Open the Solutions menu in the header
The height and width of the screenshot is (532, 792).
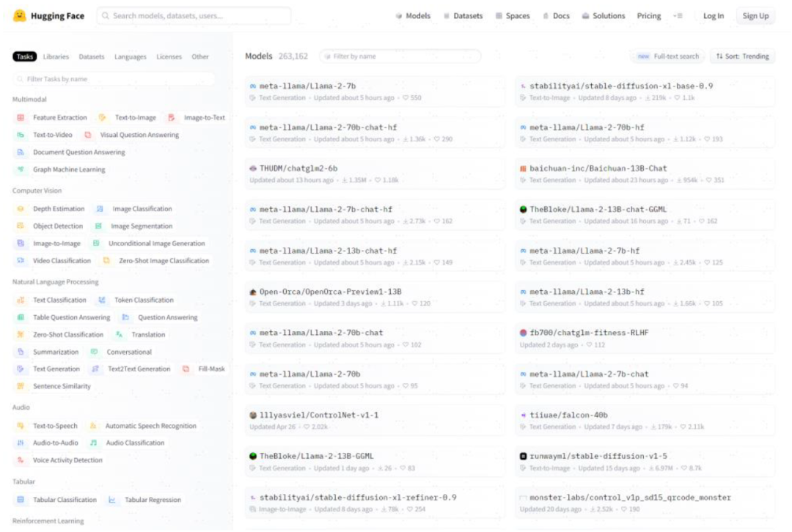click(x=604, y=16)
